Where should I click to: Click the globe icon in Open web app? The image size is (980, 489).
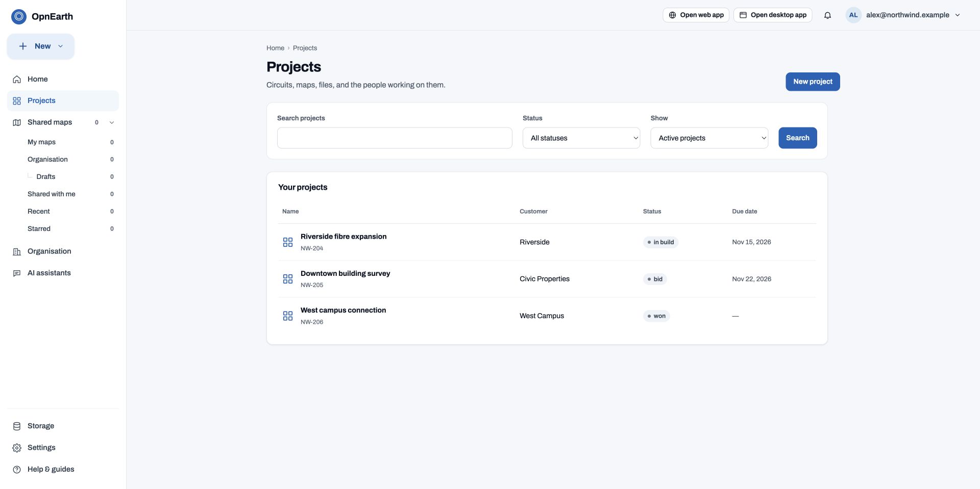coord(672,15)
